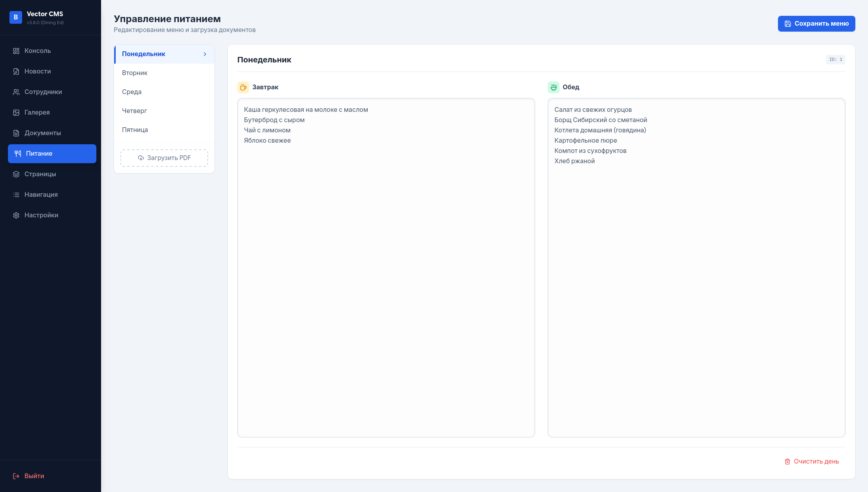Viewport: 868px width, 492px height.
Task: Click the Новости news icon
Action: (x=16, y=72)
